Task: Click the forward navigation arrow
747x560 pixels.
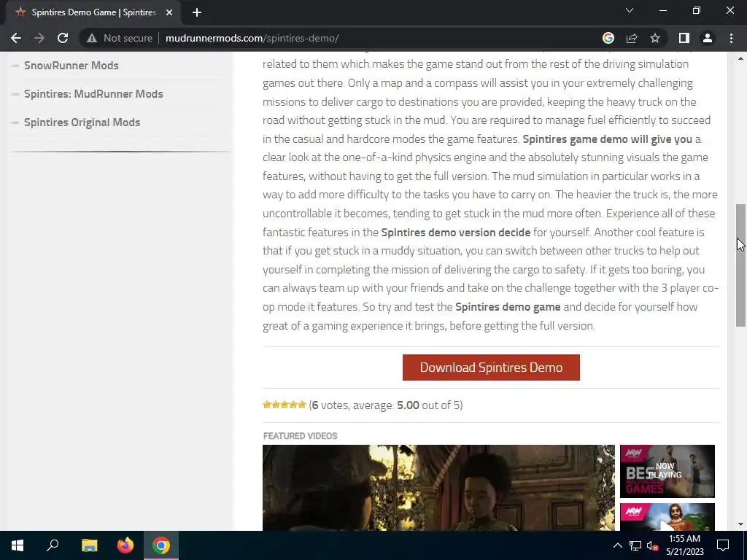Action: pyautogui.click(x=39, y=38)
